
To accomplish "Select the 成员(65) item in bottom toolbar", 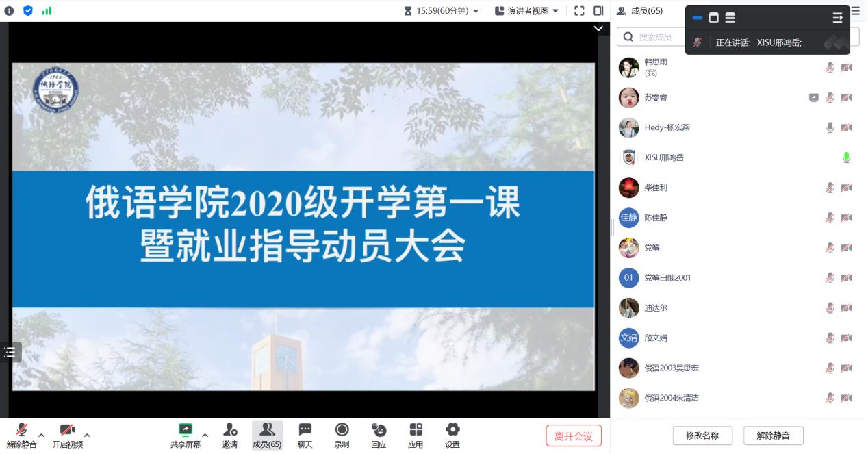I will tap(267, 435).
